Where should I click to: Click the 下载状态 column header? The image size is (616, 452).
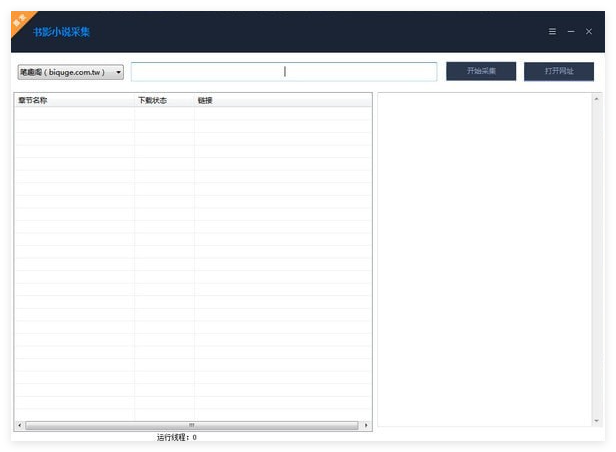pyautogui.click(x=164, y=100)
